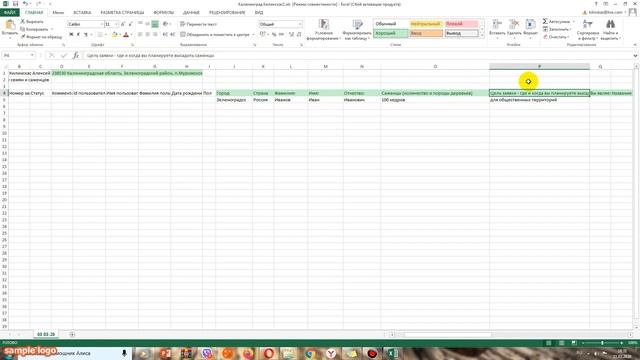The width and height of the screenshot is (640, 360).
Task: Open the Fill (Заполнить) dropdown
Action: [556, 29]
